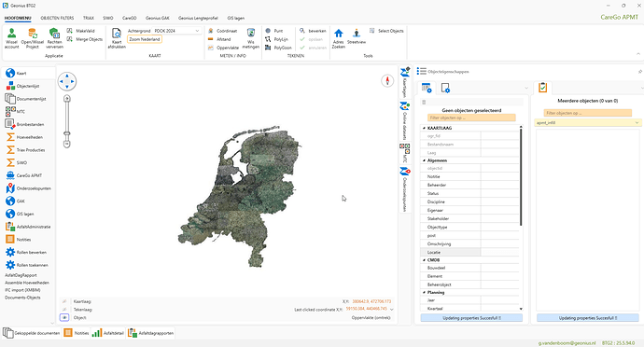The width and height of the screenshot is (644, 347).
Task: Open the Kaart afdrukken print tool
Action: pyautogui.click(x=117, y=34)
